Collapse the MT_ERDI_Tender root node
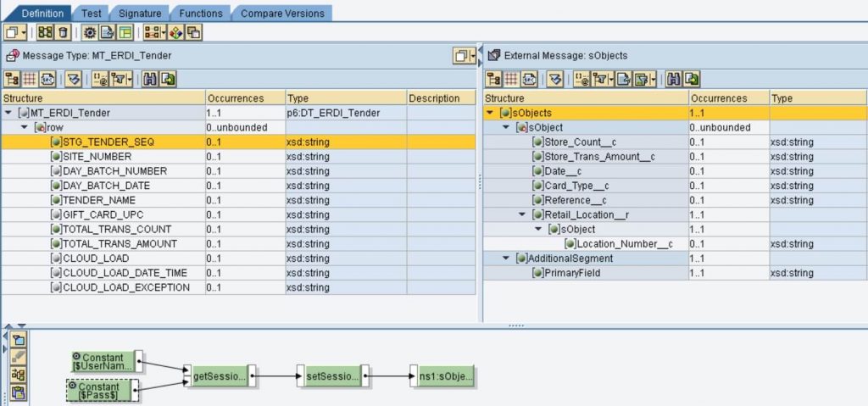This screenshot has width=868, height=406. (8, 113)
